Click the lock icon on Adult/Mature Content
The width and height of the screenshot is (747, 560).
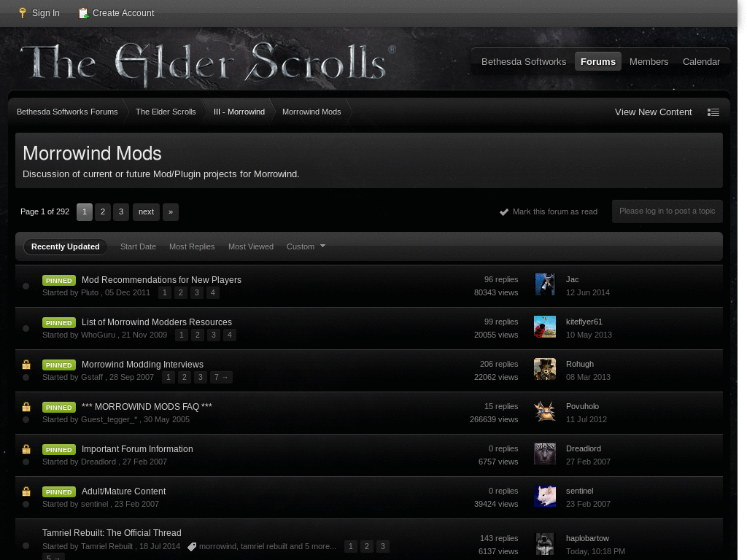click(26, 491)
